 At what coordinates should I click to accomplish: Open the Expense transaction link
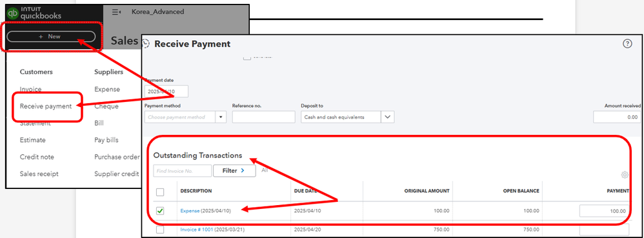(x=190, y=211)
